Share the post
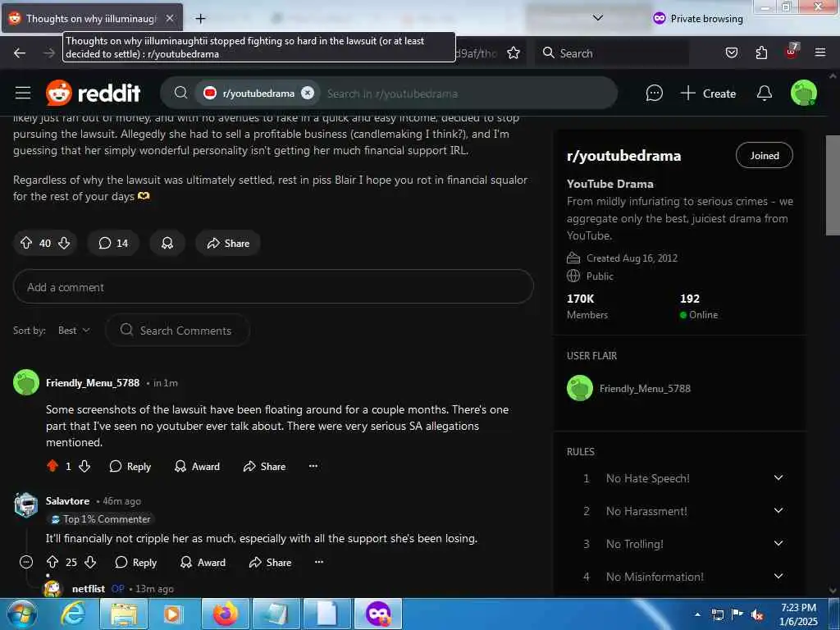Image resolution: width=840 pixels, height=630 pixels. [x=228, y=243]
